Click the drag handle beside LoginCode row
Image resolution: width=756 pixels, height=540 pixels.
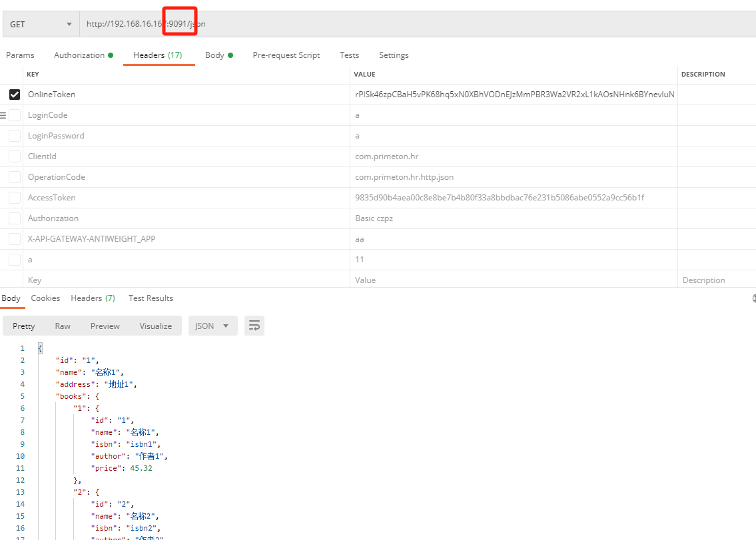[x=3, y=115]
